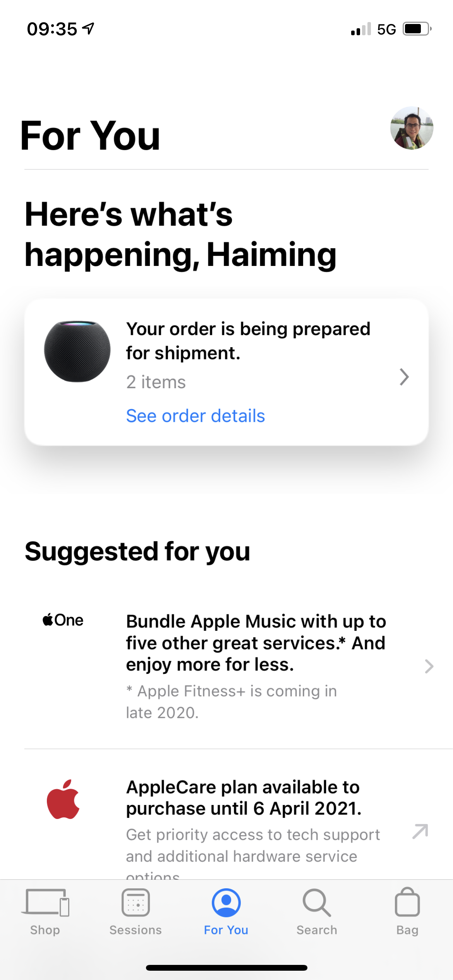Screen dimensions: 453x980
Task: Tap the HomePod mini product image
Action: pos(77,351)
